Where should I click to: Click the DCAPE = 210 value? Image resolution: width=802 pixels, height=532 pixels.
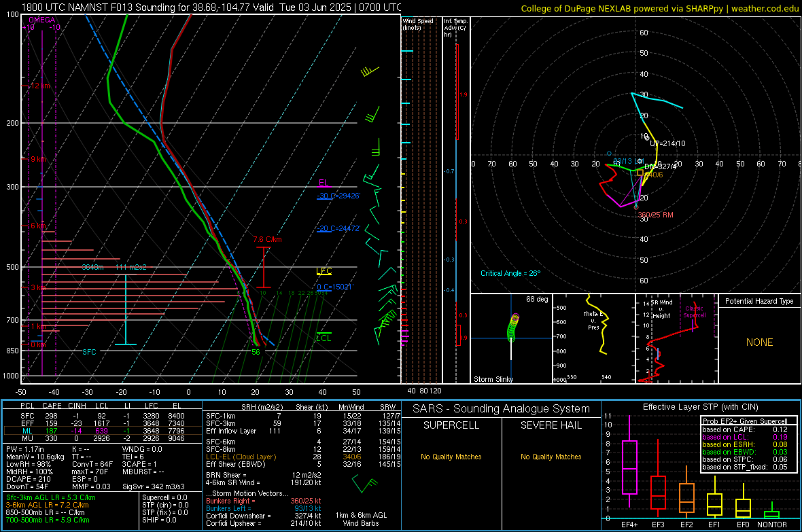tap(28, 479)
